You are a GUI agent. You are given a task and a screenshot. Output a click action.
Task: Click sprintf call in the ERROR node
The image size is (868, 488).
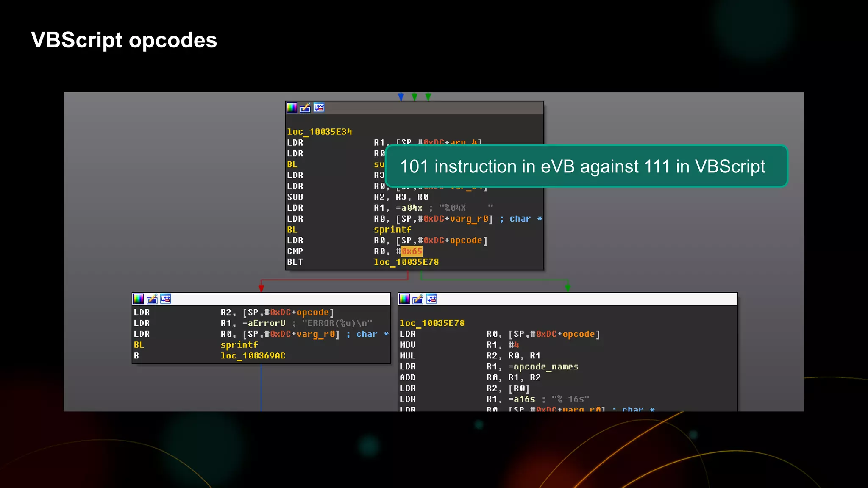pos(239,345)
